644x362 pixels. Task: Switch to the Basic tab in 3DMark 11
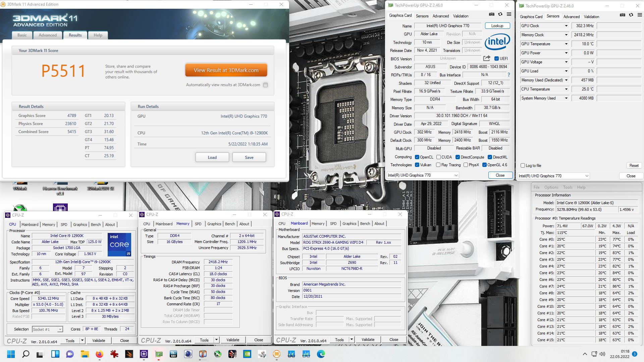[x=22, y=35]
